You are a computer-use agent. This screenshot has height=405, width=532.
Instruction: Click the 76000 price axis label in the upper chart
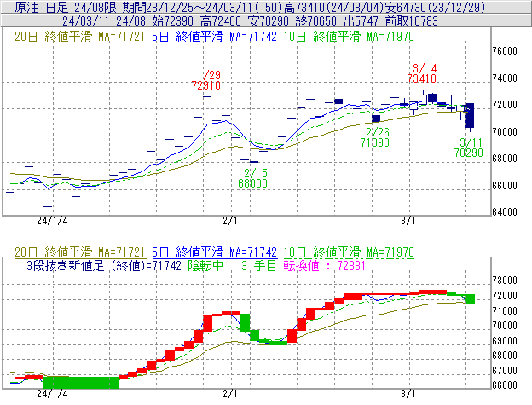(x=505, y=51)
